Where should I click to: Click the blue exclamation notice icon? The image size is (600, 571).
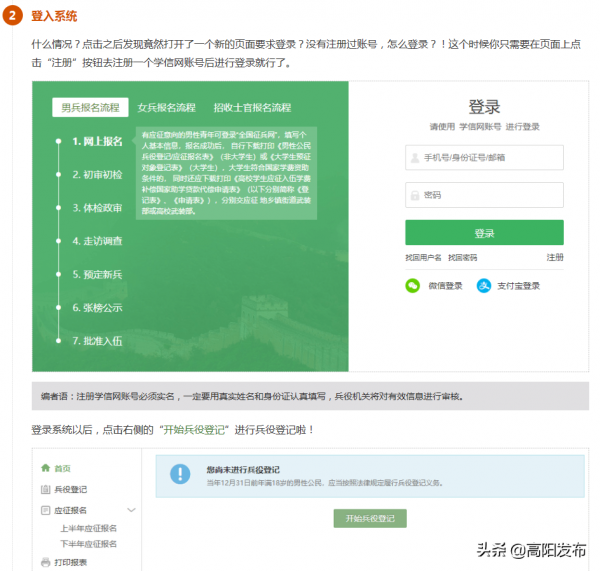pyautogui.click(x=180, y=474)
